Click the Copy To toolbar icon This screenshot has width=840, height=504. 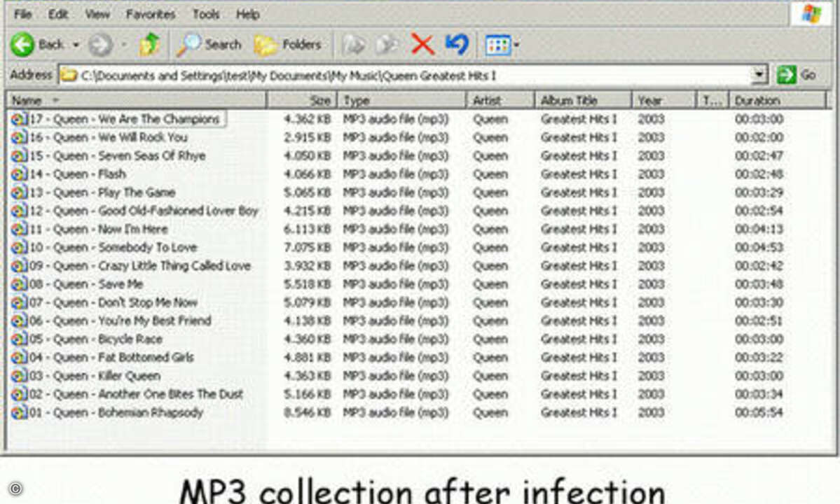[x=387, y=45]
